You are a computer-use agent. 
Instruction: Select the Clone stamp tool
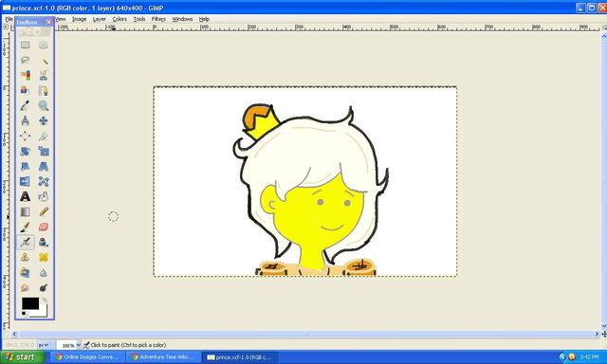click(26, 257)
